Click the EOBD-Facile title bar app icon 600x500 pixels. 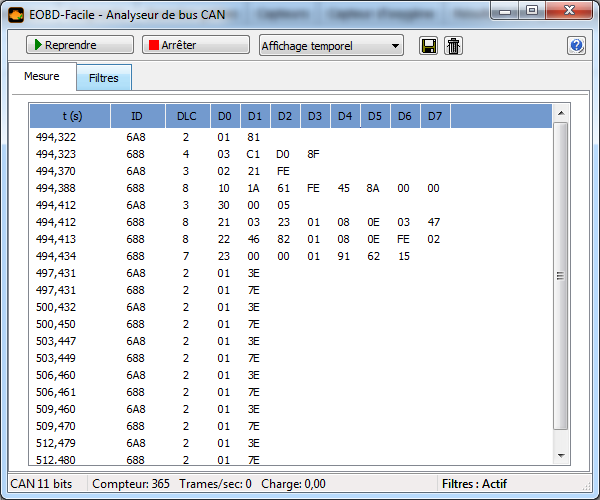click(14, 11)
